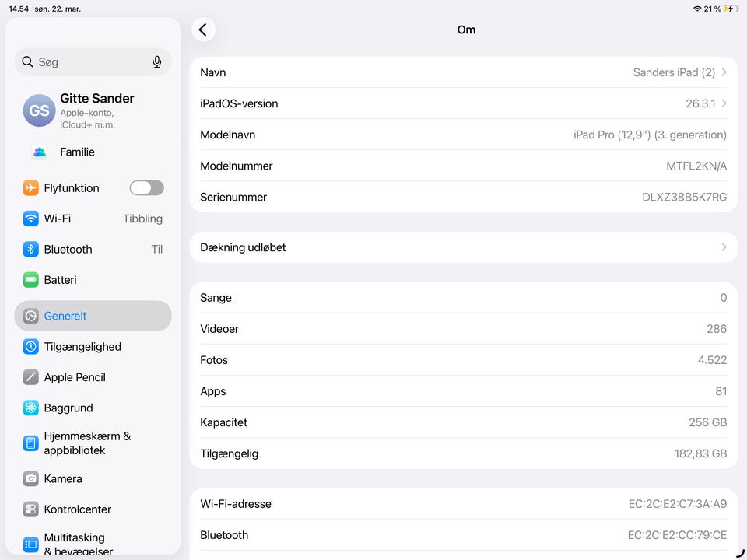Open Apple Pencil settings section
Image resolution: width=747 pixels, height=560 pixels.
pos(93,377)
